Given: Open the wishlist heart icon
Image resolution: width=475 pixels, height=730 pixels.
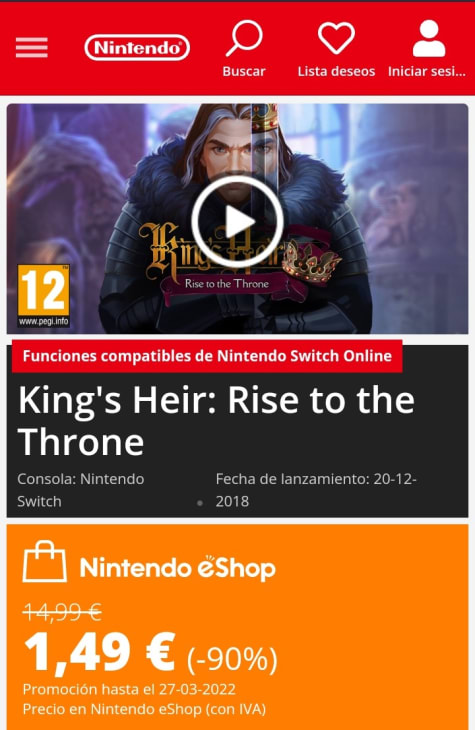Looking at the screenshot, I should click(336, 38).
